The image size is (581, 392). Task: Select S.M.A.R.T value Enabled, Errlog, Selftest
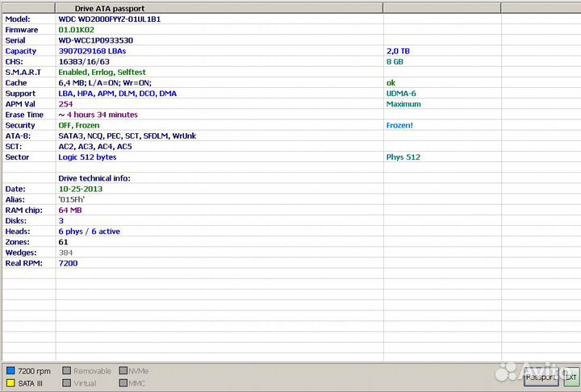(102, 73)
